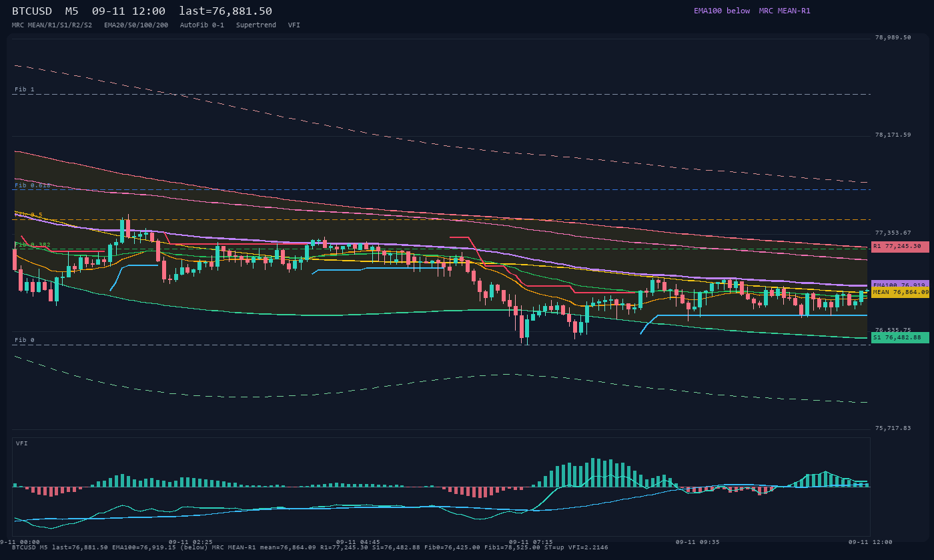Click the 'Fib 0.5' level label

point(29,215)
